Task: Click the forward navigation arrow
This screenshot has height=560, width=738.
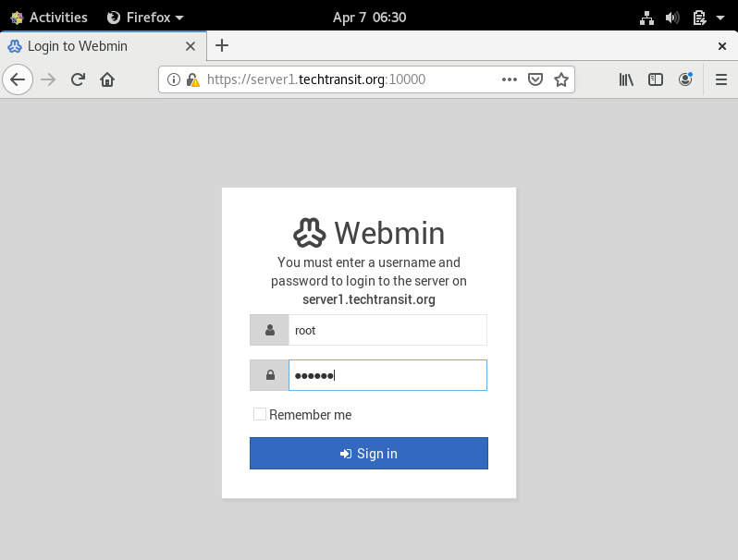Action: coord(47,79)
